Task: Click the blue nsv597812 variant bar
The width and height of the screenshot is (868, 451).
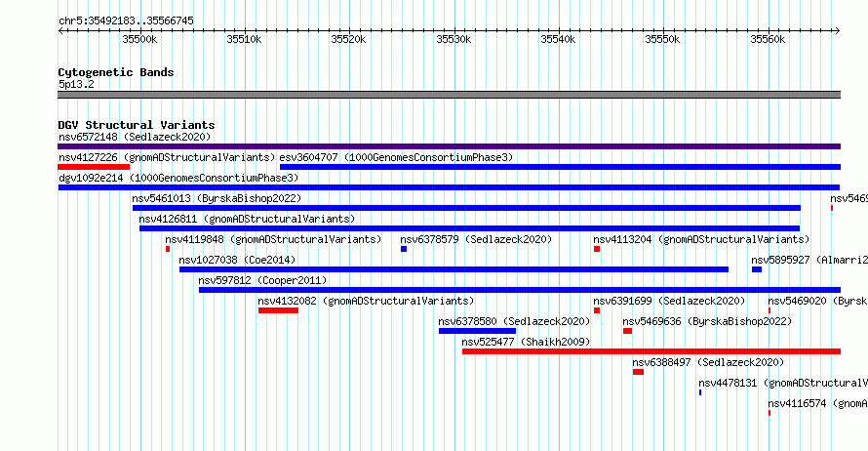Action: [520, 290]
